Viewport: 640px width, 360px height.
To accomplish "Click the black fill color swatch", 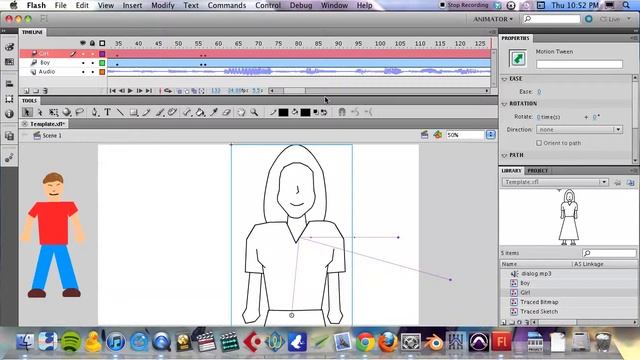I will click(x=305, y=112).
